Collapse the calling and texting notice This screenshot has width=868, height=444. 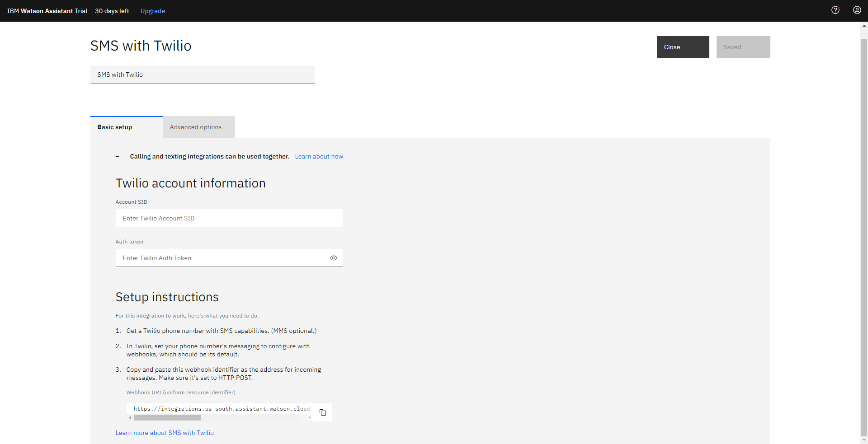pos(118,157)
